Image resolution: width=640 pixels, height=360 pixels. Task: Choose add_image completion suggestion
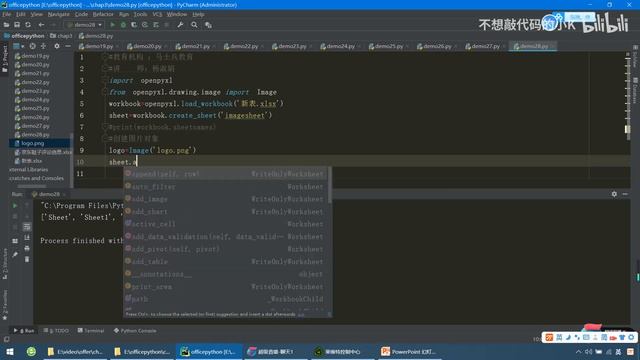coord(225,199)
